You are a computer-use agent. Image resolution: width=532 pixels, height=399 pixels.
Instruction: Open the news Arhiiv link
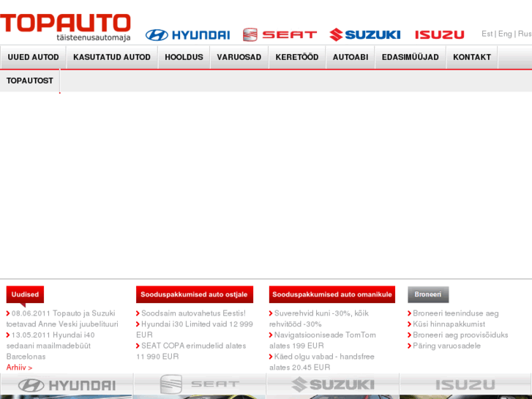click(19, 368)
